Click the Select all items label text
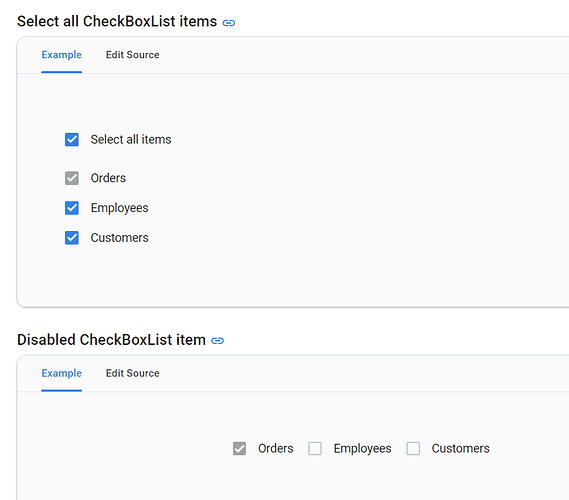Image resolution: width=569 pixels, height=500 pixels. tap(131, 139)
